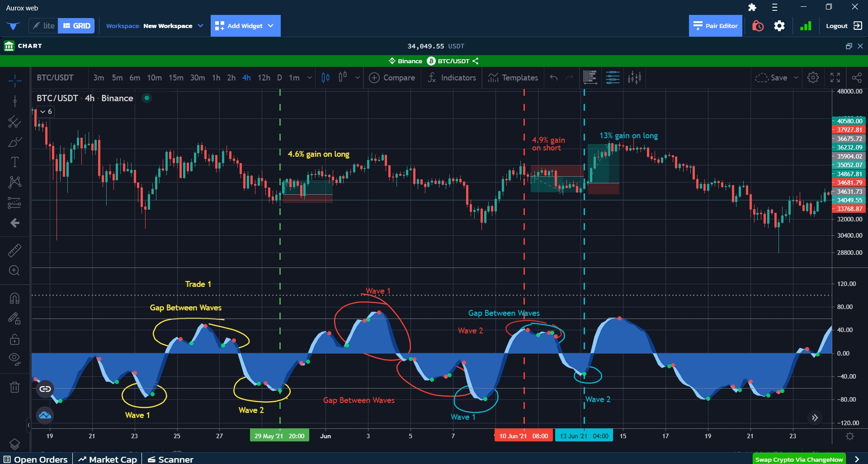Image resolution: width=868 pixels, height=464 pixels.
Task: Switch to lite mode
Action: (x=43, y=26)
